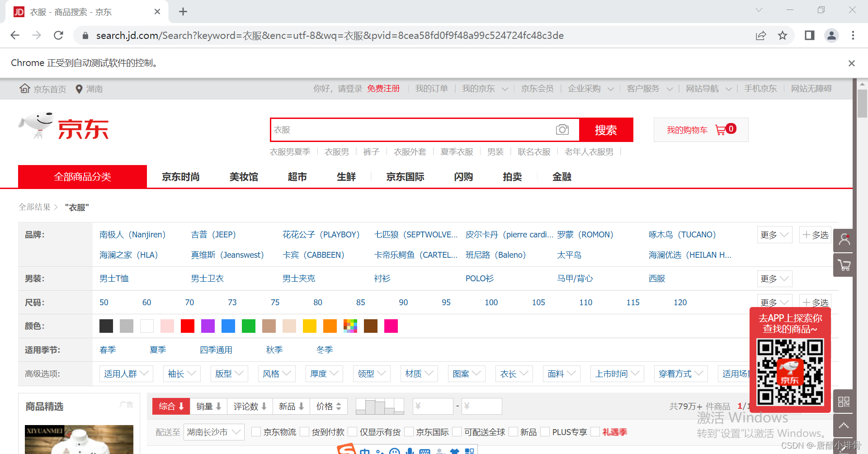This screenshot has height=454, width=868.
Task: Click the home icon beside 京东首页
Action: pos(25,89)
